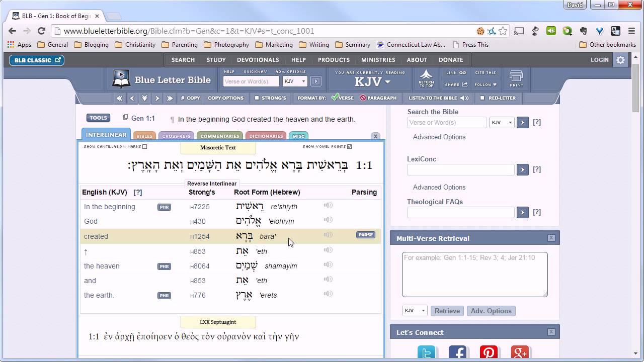This screenshot has width=644, height=362.
Task: Toggle the Copy checkbox in toolbar
Action: point(183,98)
